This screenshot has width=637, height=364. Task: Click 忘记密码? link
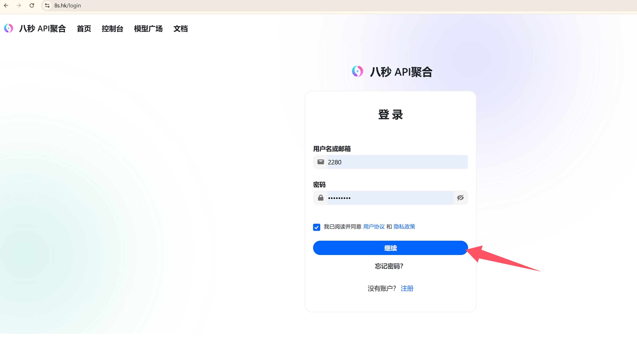tap(389, 266)
